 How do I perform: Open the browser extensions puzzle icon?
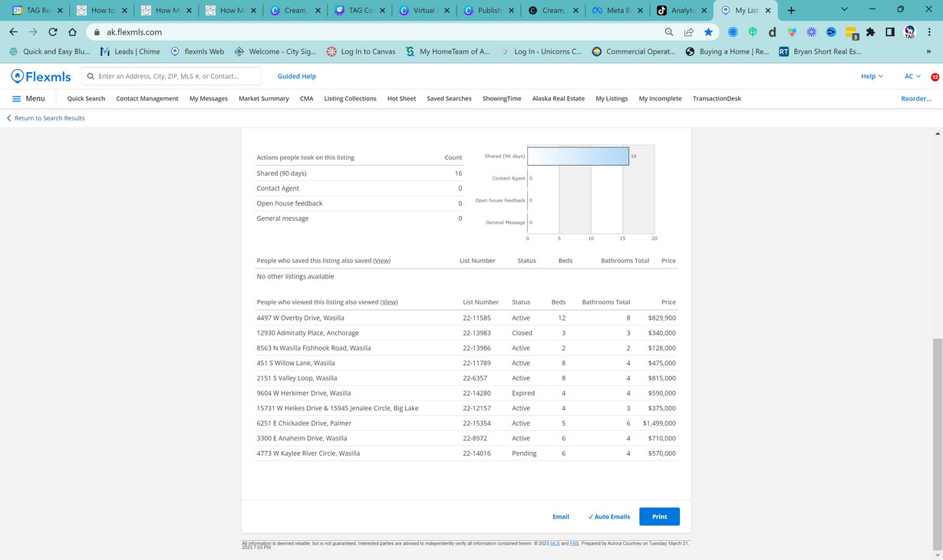coord(870,32)
